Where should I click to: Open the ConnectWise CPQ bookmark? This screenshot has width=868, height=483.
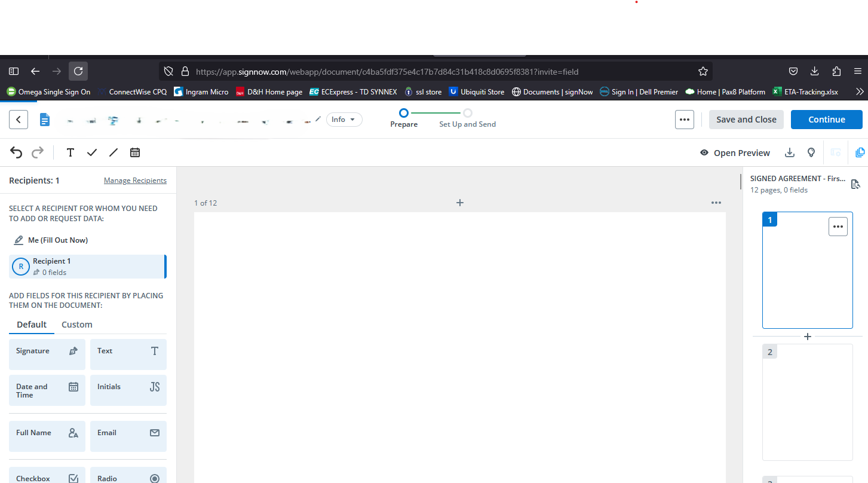(x=133, y=92)
